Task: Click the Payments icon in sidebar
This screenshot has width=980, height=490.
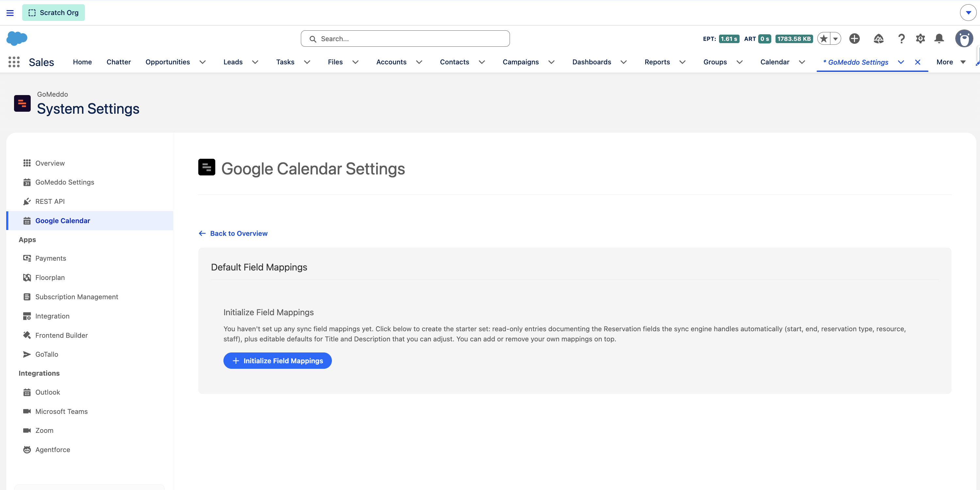Action: pos(27,258)
